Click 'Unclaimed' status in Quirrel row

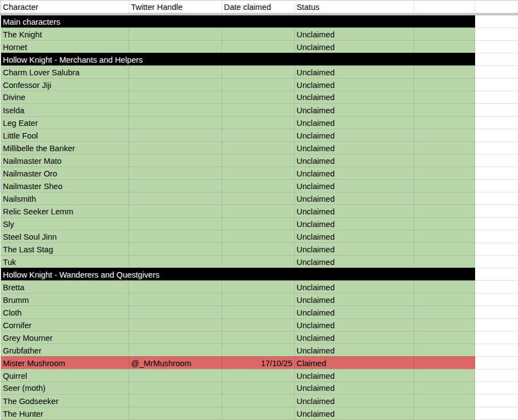tap(354, 376)
